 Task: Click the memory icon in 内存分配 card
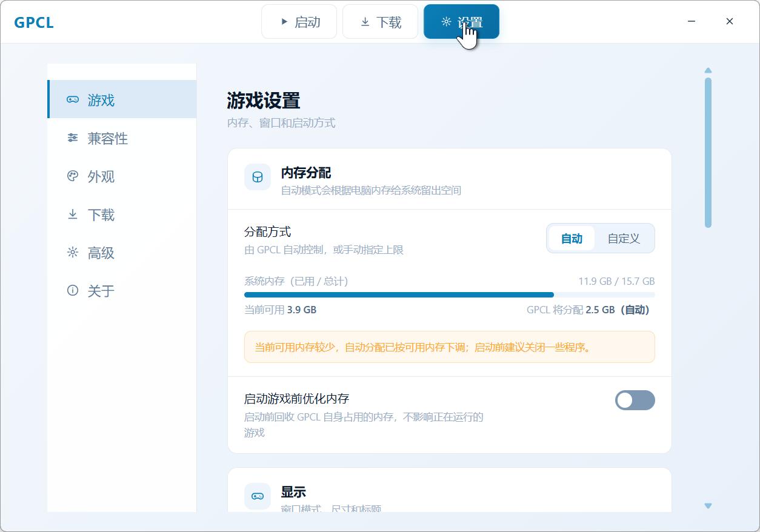258,177
